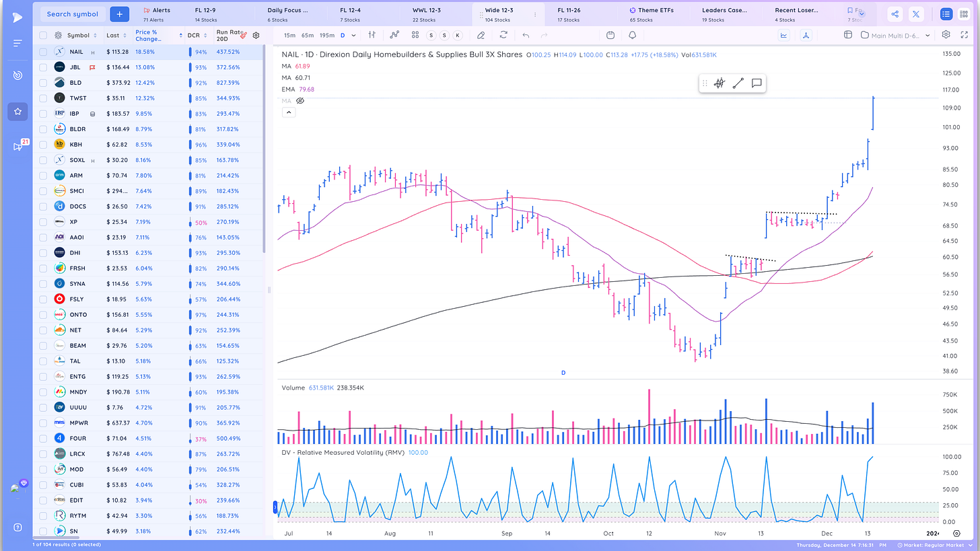Image resolution: width=980 pixels, height=551 pixels.
Task: Switch to the FL 12-9 tab
Action: coord(206,13)
